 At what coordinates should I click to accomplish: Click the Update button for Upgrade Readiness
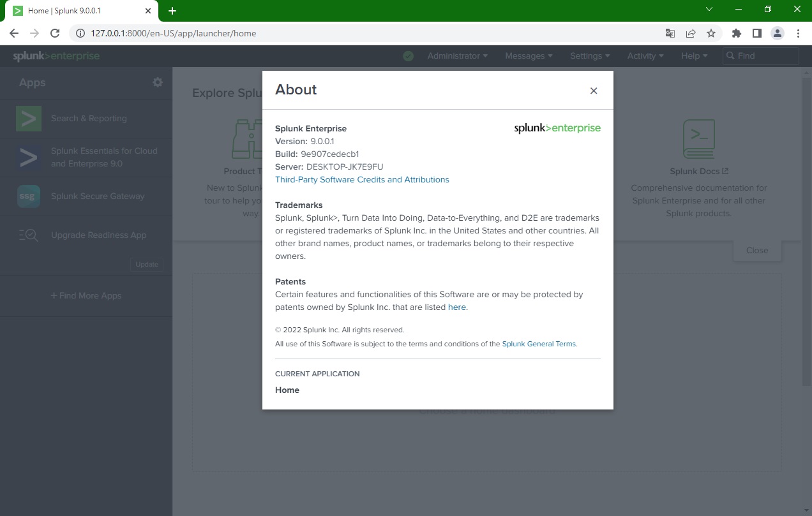[147, 264]
